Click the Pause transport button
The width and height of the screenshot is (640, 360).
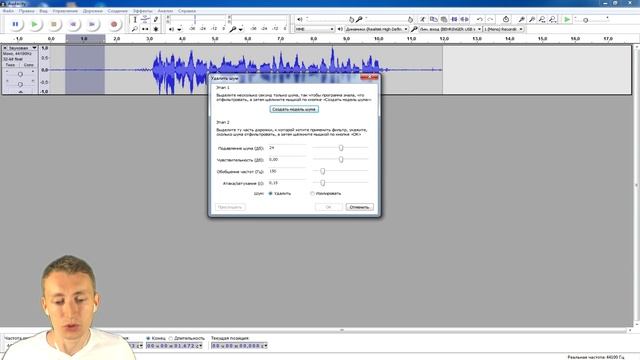16,24
